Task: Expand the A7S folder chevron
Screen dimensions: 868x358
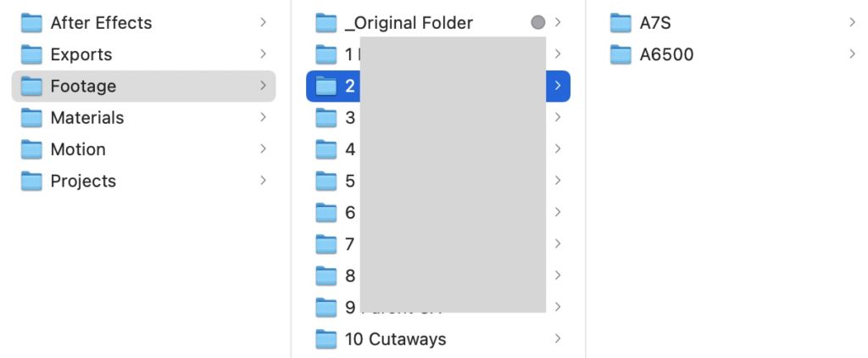Action: 852,23
